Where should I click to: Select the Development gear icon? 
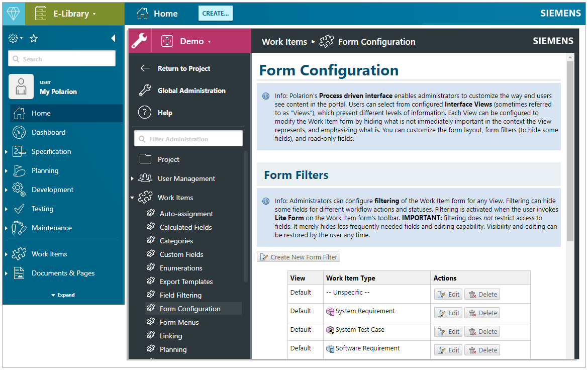(x=19, y=190)
